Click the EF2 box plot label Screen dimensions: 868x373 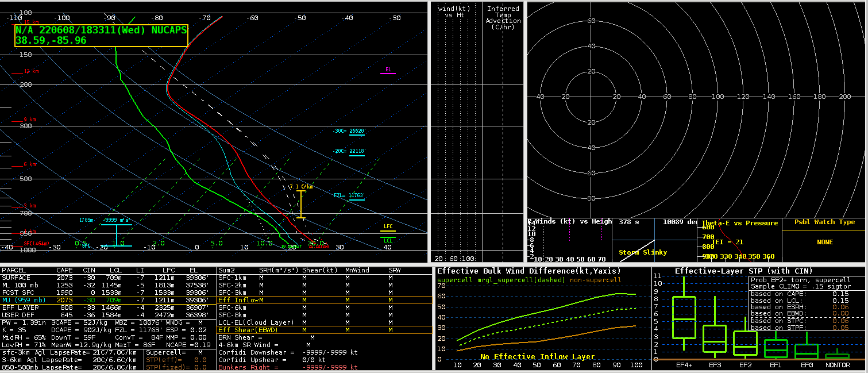(x=745, y=364)
